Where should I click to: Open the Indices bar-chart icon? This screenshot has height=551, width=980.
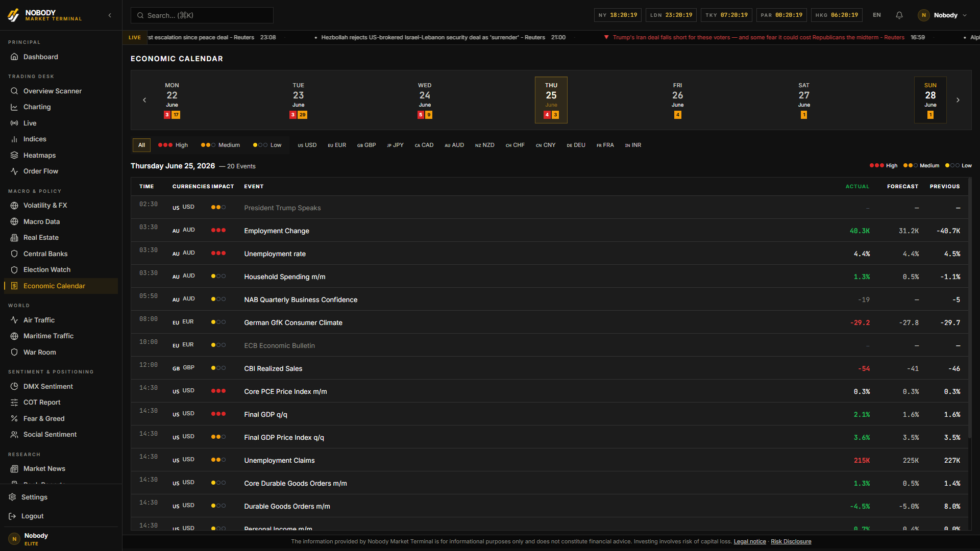(x=14, y=139)
